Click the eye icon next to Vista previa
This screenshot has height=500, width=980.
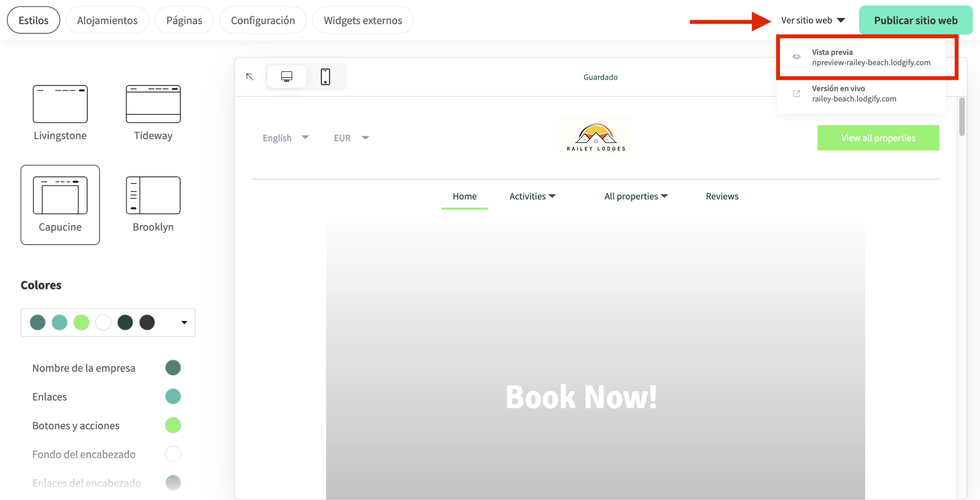pyautogui.click(x=796, y=57)
